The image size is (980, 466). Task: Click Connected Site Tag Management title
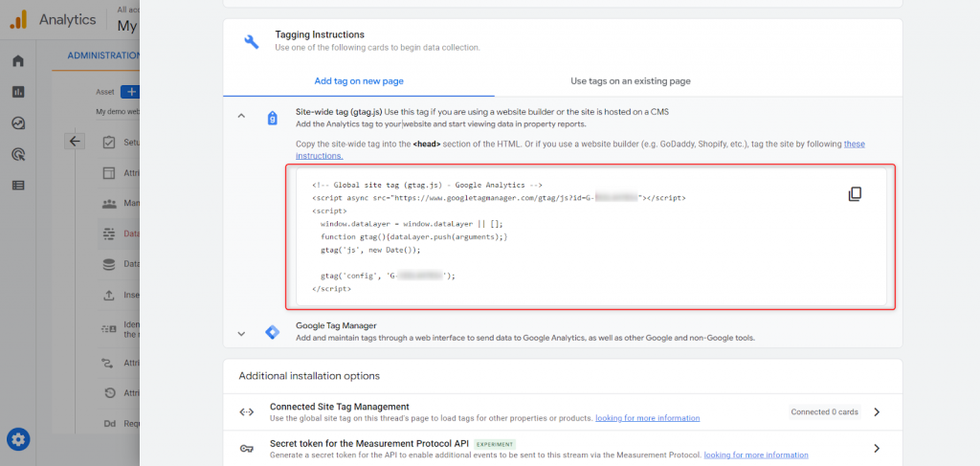click(x=340, y=406)
